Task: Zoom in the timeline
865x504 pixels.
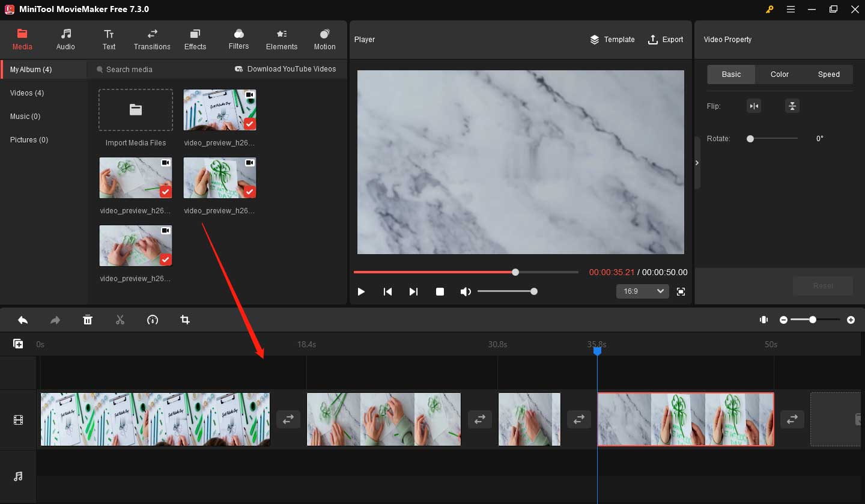Action: pos(851,320)
